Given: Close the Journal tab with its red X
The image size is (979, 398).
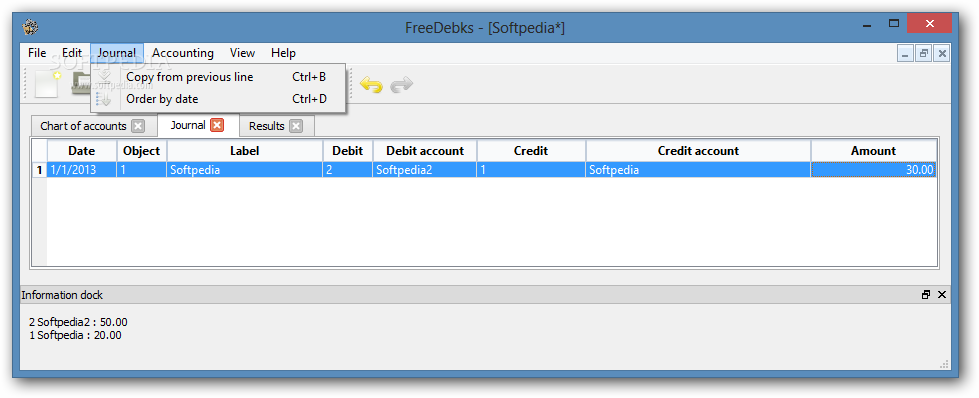Looking at the screenshot, I should (217, 125).
